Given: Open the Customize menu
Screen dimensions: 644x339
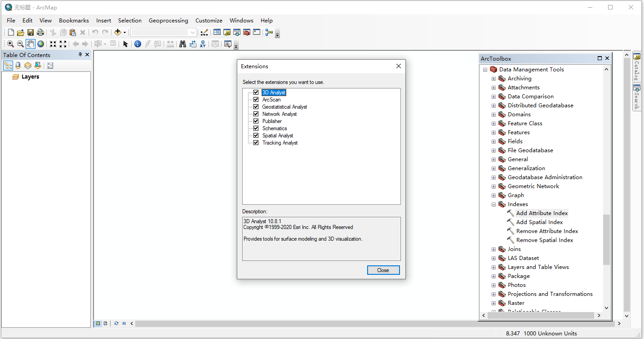Looking at the screenshot, I should [209, 21].
